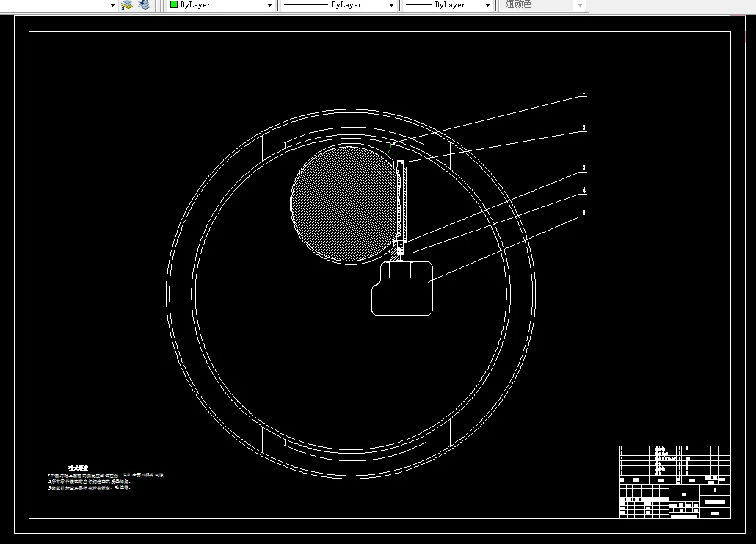Select the 技术要求 heading text in drawing
Viewport: 756px width, 544px height.
tap(78, 468)
